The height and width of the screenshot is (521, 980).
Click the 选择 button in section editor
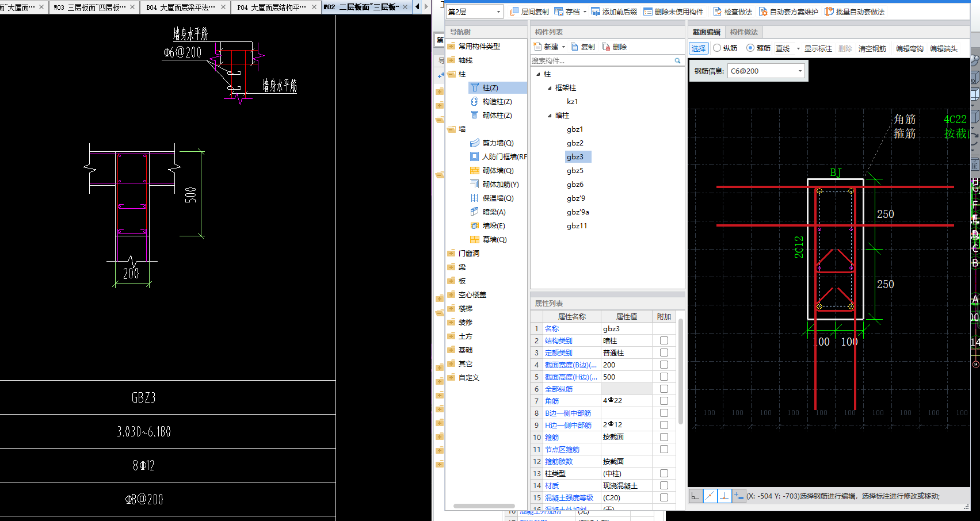pyautogui.click(x=699, y=48)
